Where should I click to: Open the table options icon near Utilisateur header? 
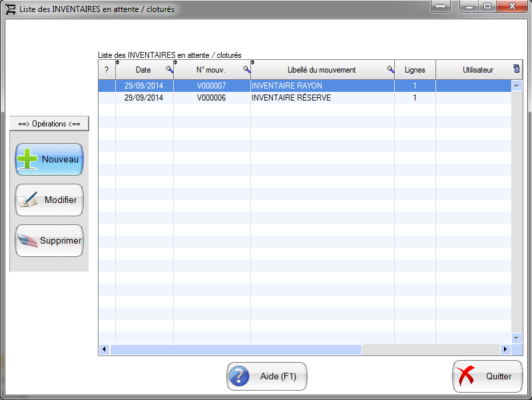pos(517,69)
